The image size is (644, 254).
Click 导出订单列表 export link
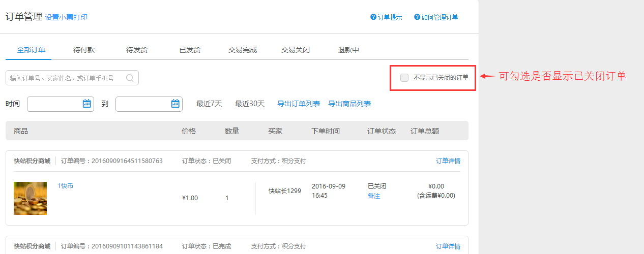coord(299,104)
